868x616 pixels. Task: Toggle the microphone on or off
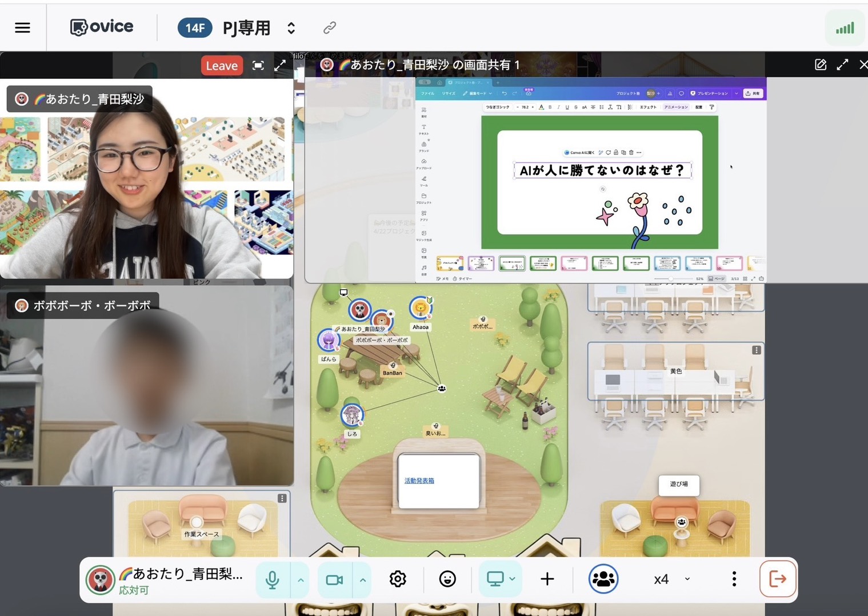coord(273,579)
